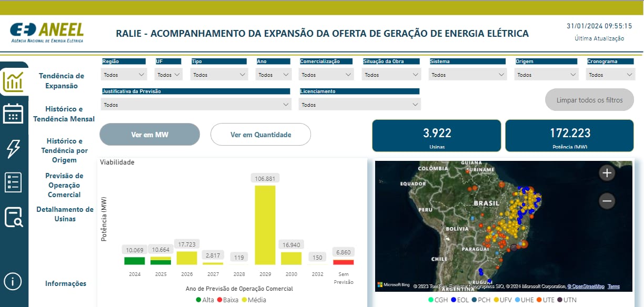Switch view to Ver em Quantidade
Image resolution: width=644 pixels, height=307 pixels.
[x=260, y=135]
